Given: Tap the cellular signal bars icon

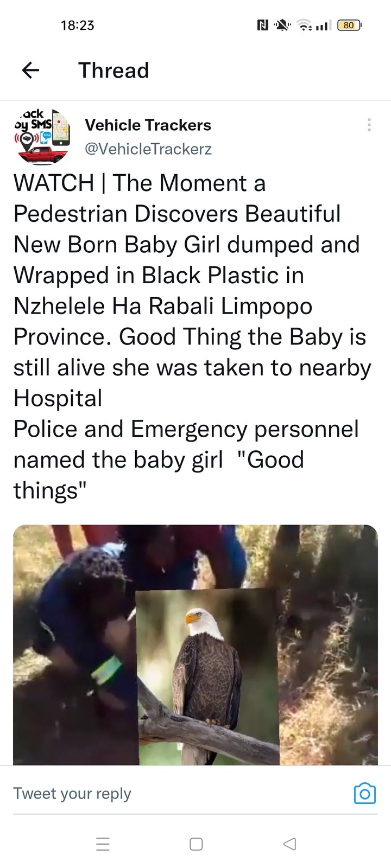Looking at the screenshot, I should pos(324,25).
